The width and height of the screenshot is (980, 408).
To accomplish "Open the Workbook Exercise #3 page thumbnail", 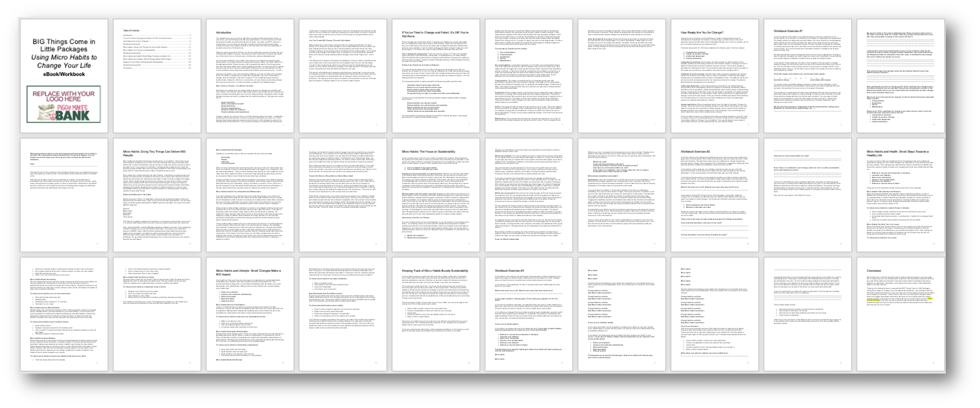I will point(529,314).
